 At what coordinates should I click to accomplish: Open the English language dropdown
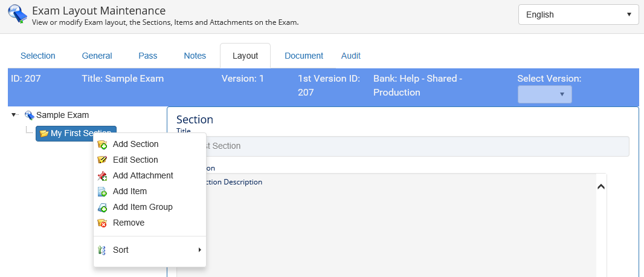click(x=578, y=15)
